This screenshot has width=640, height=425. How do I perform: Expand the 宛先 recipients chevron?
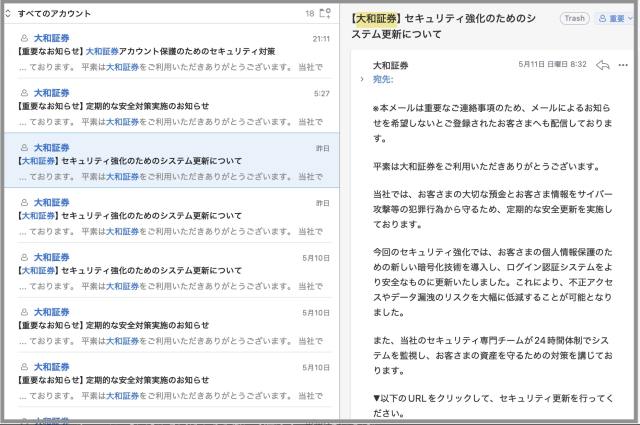pyautogui.click(x=361, y=78)
